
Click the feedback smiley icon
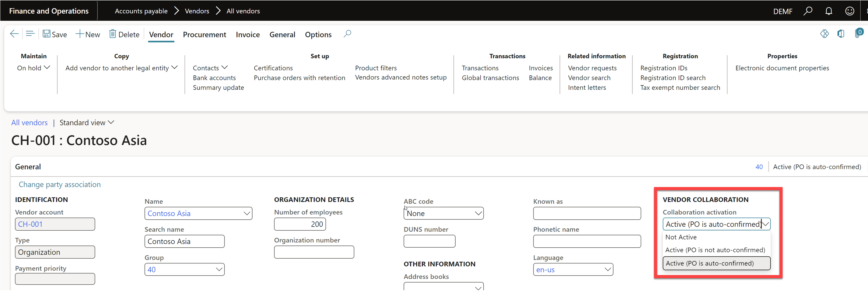[x=849, y=11]
